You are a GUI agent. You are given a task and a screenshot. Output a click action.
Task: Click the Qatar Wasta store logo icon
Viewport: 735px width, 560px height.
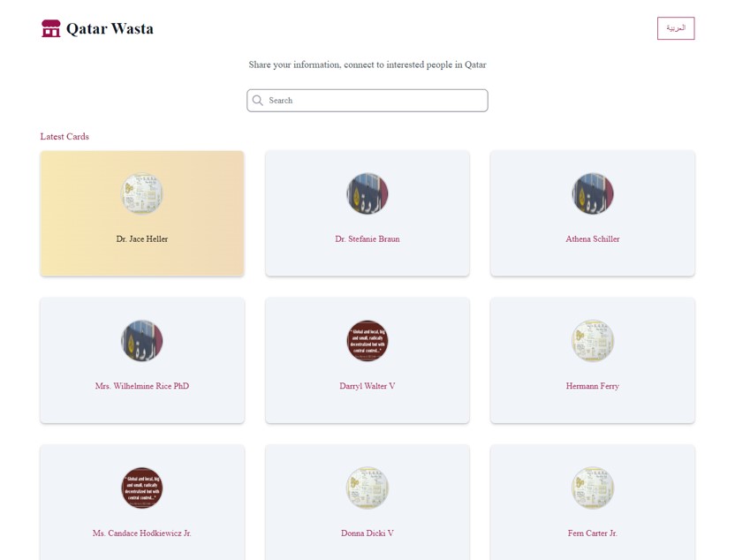click(51, 29)
